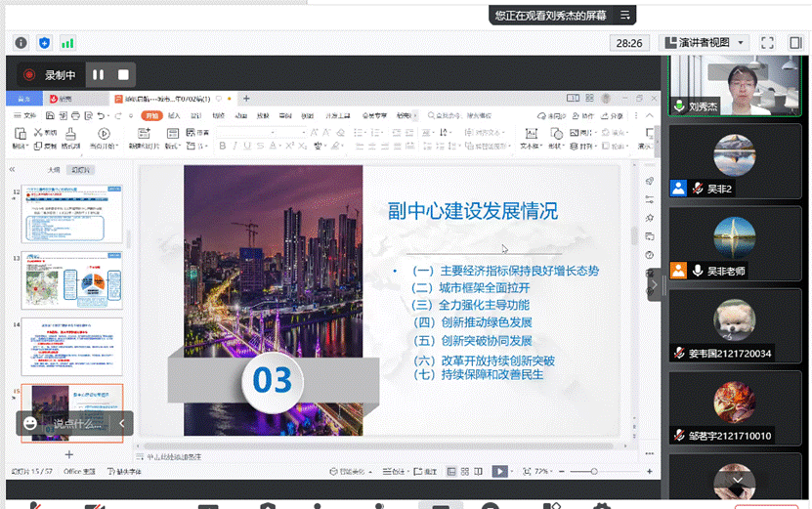Enter full screen mode icon
This screenshot has width=812, height=509.
(x=768, y=43)
